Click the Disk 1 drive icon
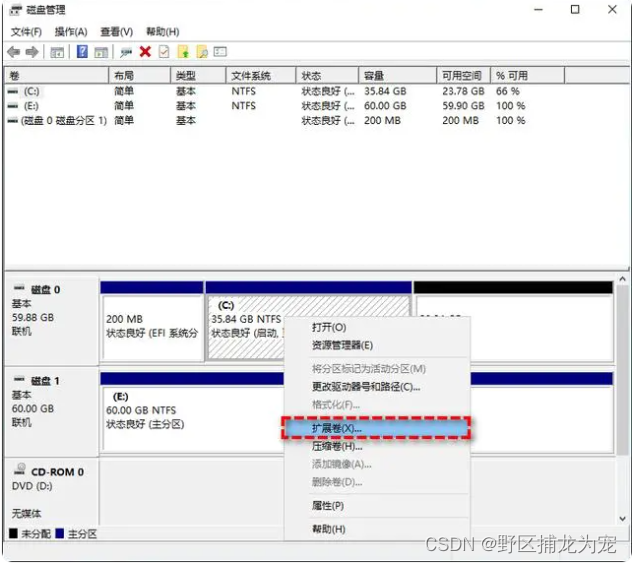 [19, 379]
